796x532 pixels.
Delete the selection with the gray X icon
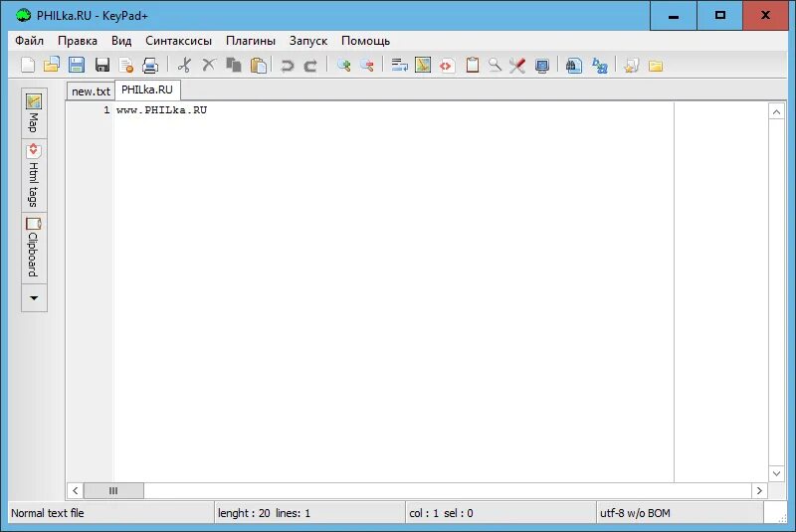pyautogui.click(x=209, y=65)
